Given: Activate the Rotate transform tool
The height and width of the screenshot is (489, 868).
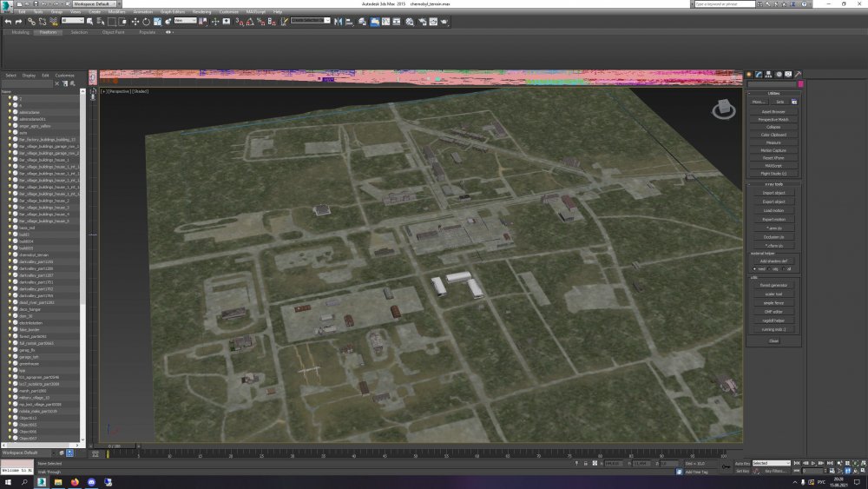Looking at the screenshot, I should pyautogui.click(x=145, y=21).
